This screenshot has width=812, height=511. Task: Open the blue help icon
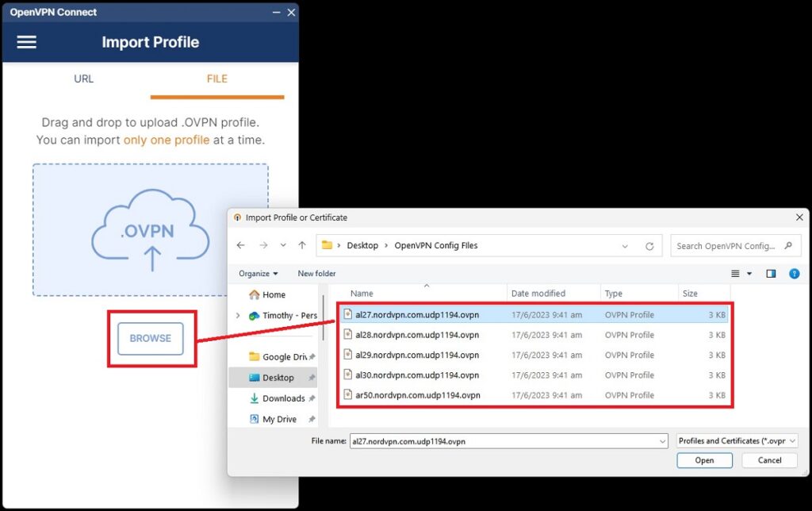794,274
